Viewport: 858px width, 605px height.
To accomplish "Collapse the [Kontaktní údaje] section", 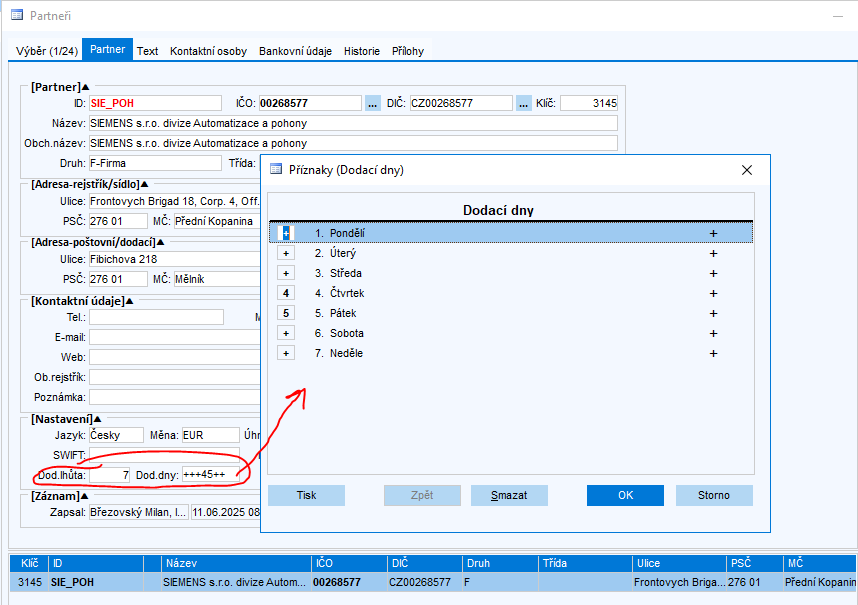I will tap(128, 300).
